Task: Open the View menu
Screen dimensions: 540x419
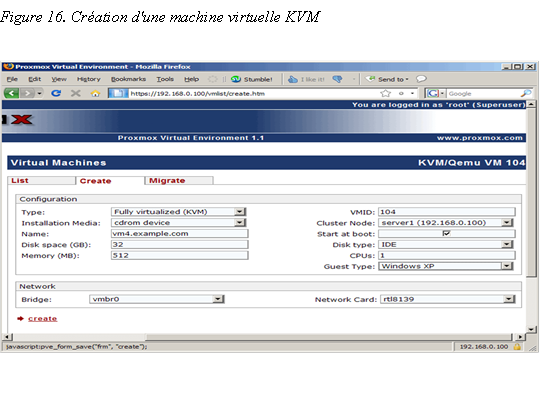Action: pos(59,79)
